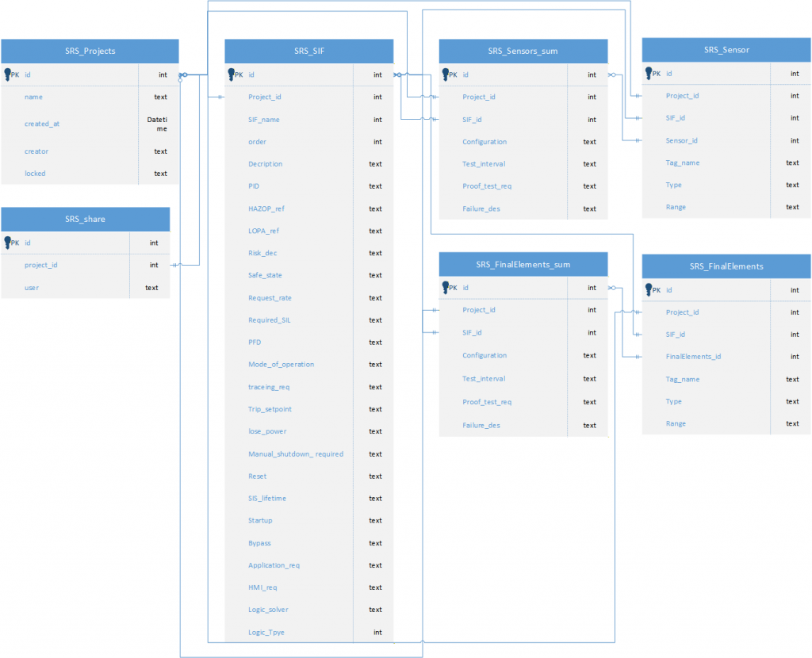This screenshot has height=658, width=812.
Task: Select the Sensor_id field in SRS_Sensor
Action: point(682,140)
